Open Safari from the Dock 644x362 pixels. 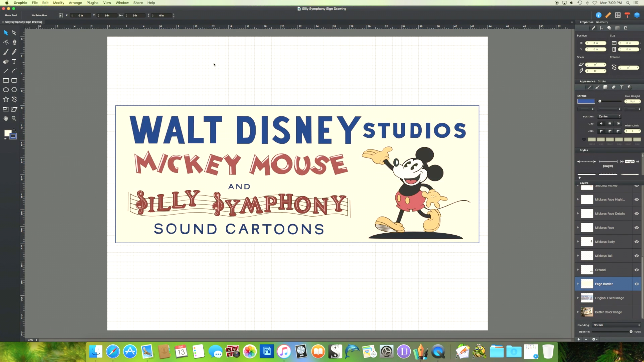[x=113, y=351]
